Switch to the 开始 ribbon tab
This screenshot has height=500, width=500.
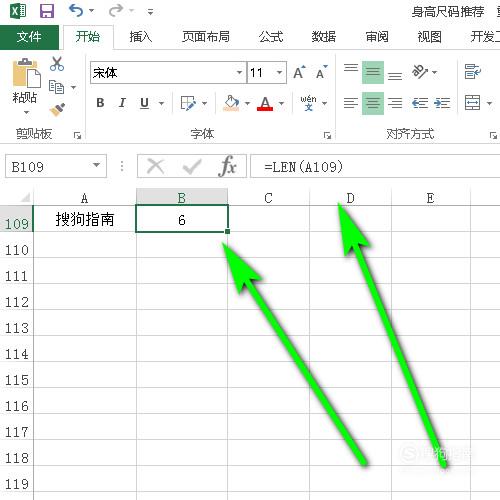point(88,37)
